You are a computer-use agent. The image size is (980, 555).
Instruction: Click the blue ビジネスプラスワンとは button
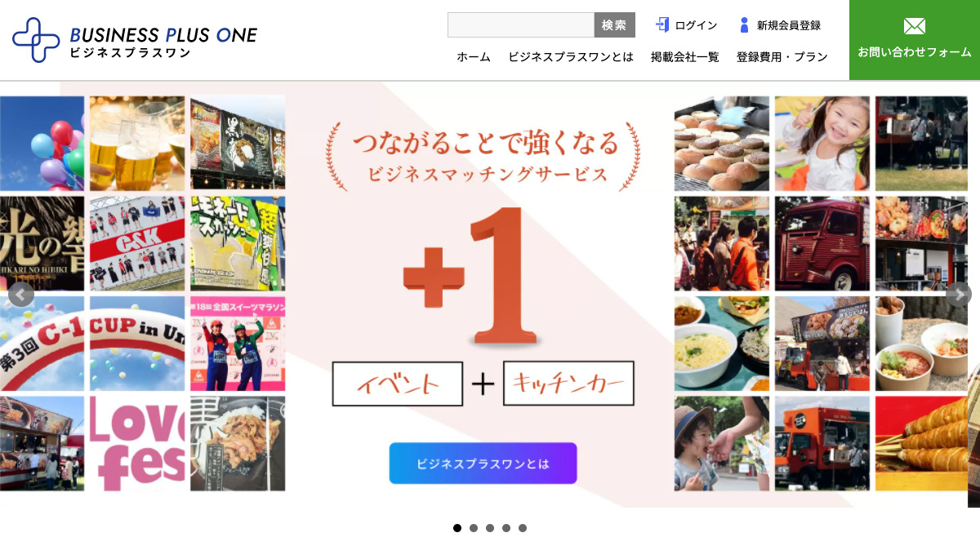pyautogui.click(x=483, y=464)
